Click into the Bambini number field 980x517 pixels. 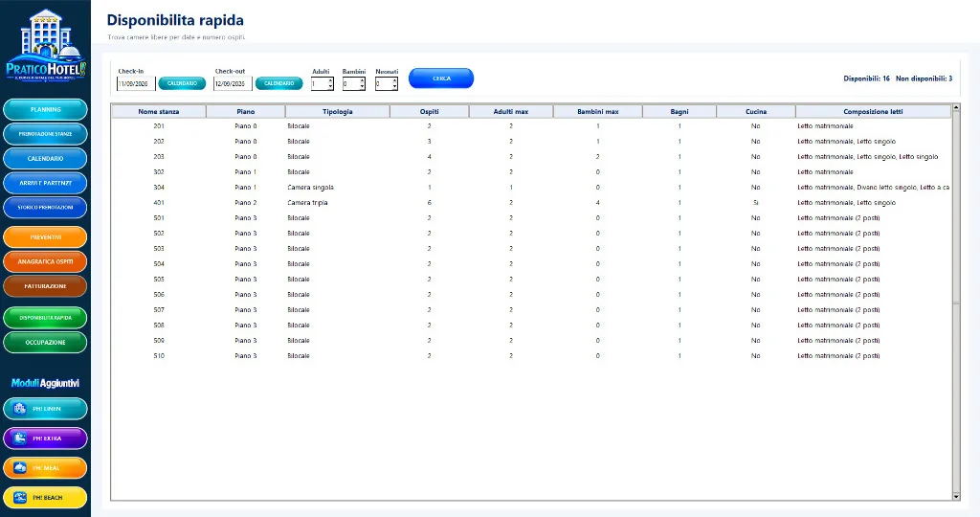350,83
